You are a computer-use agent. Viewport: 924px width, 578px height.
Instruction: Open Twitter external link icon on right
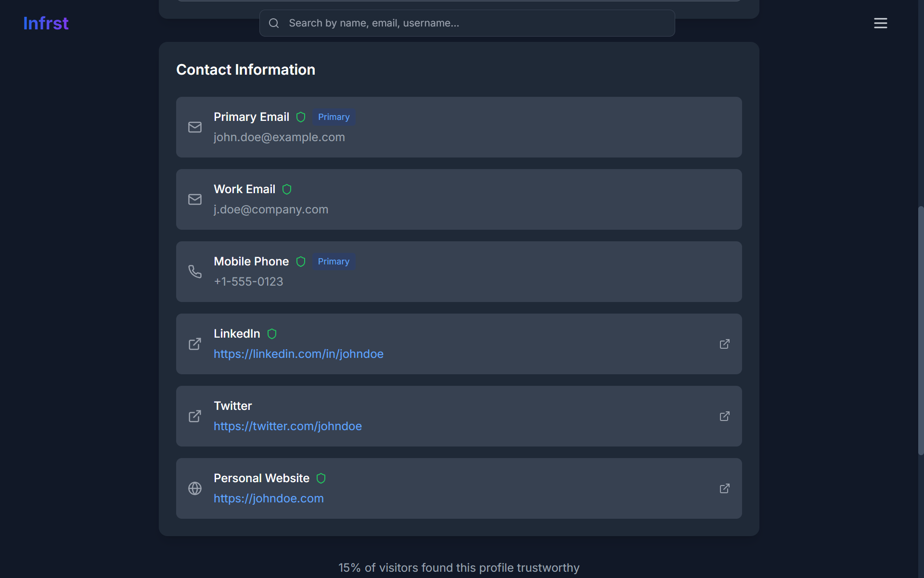point(724,416)
